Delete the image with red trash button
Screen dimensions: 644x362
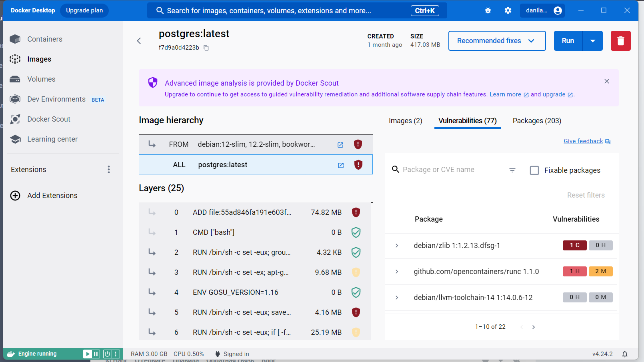[x=621, y=41]
